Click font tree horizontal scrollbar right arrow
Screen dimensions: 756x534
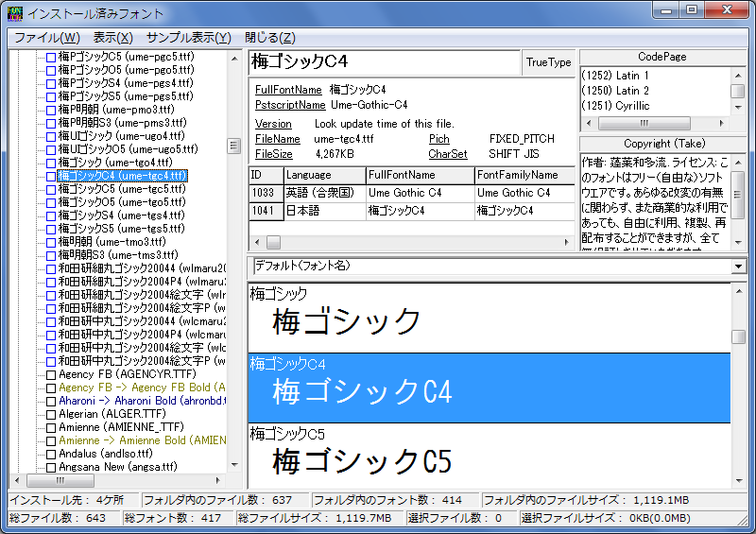218,480
